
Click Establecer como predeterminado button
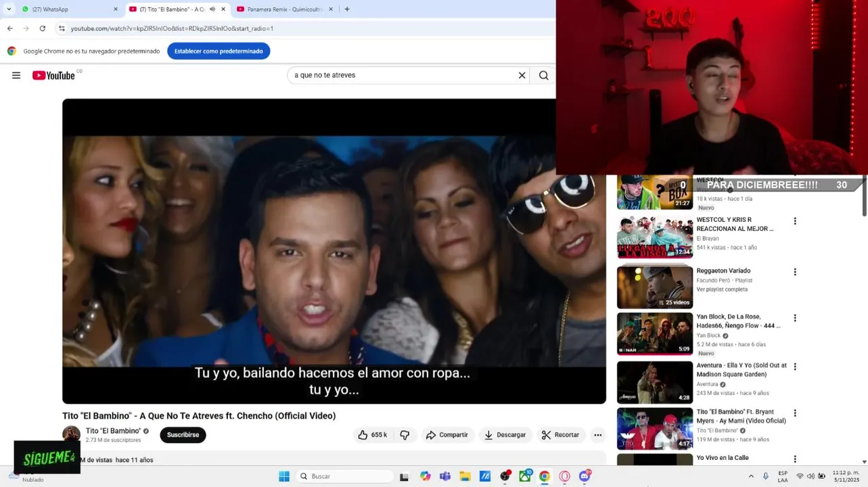click(x=219, y=51)
